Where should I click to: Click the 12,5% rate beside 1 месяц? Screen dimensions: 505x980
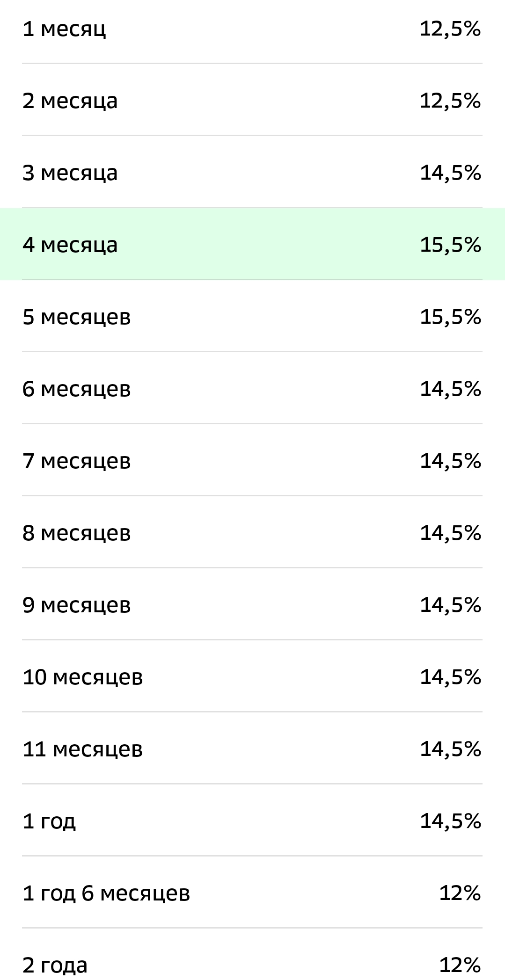(x=450, y=29)
